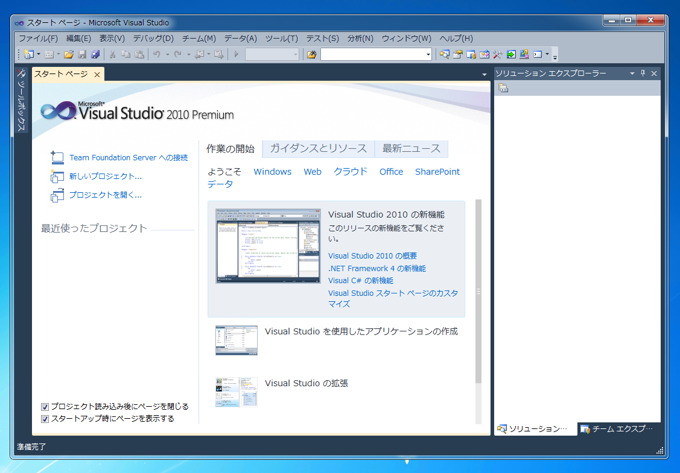Open Solution Explorer via its toolbar icon

[x=444, y=54]
